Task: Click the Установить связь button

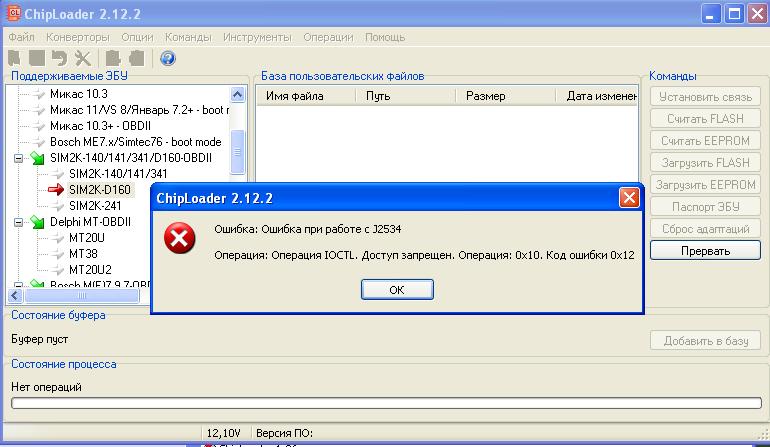Action: (705, 97)
